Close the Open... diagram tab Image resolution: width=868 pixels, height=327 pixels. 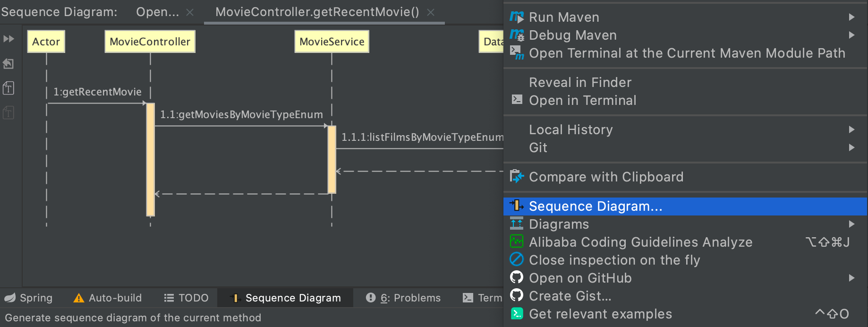pos(190,12)
